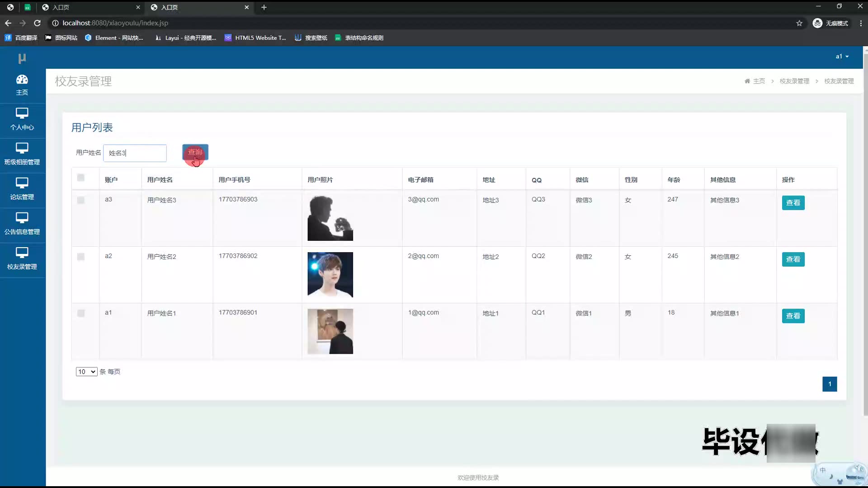Screen dimensions: 868x488
Task: Open 公告信息管理 in the sidebar
Action: (22, 224)
